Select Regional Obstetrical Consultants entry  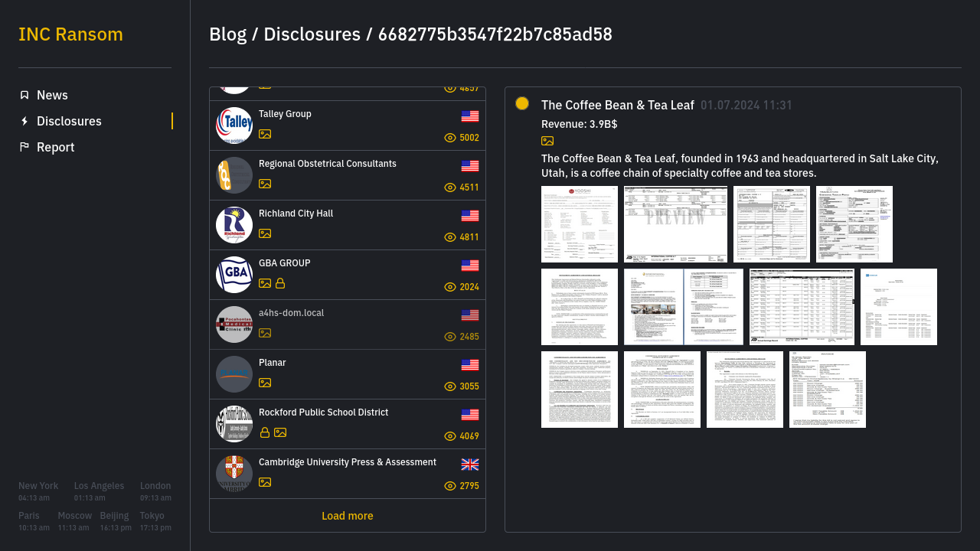(x=348, y=175)
